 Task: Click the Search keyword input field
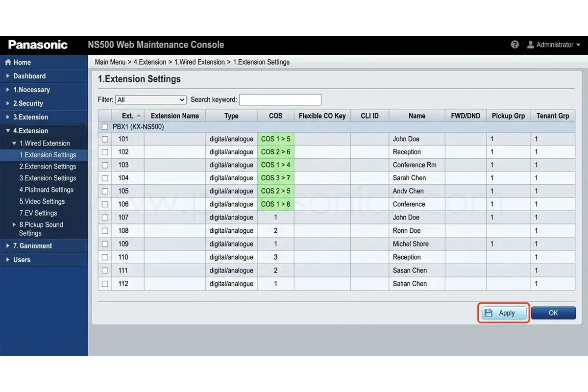(x=280, y=99)
